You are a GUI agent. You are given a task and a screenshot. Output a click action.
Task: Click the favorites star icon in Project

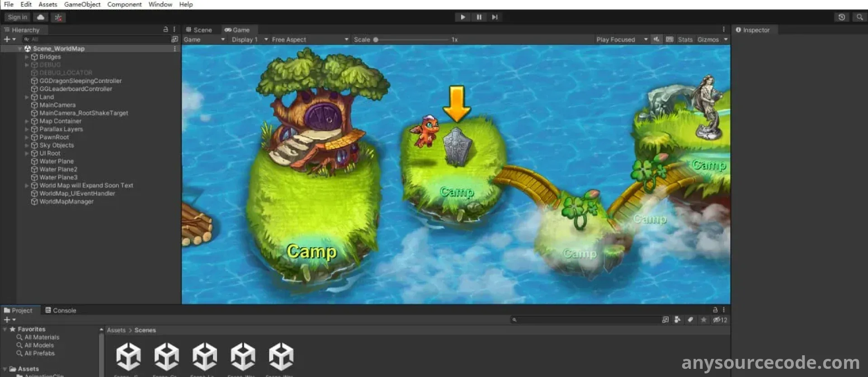703,320
